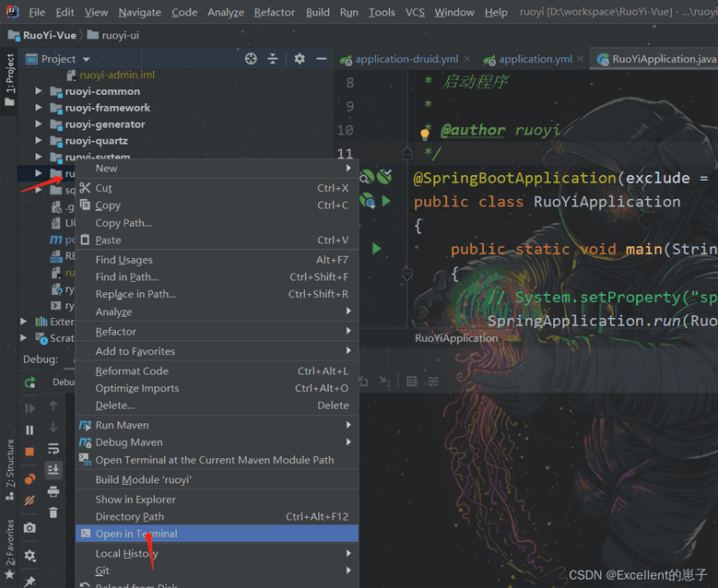Open the VCS menu
718x588 pixels.
(415, 12)
